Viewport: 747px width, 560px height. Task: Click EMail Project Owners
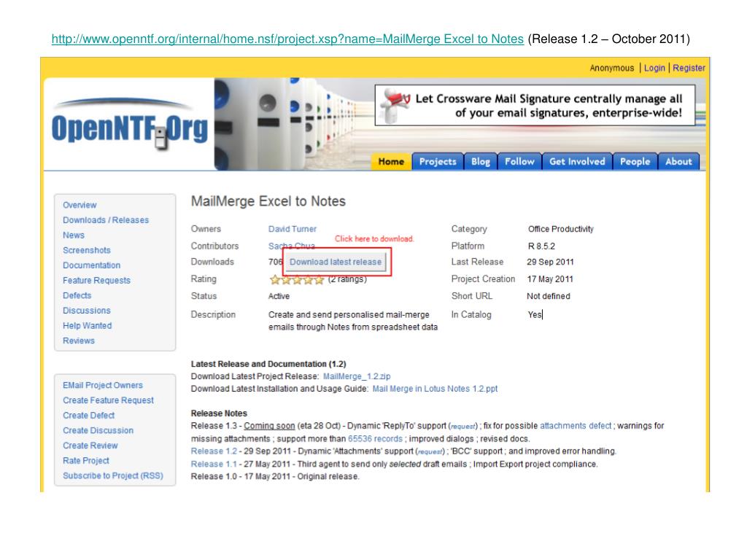click(103, 385)
